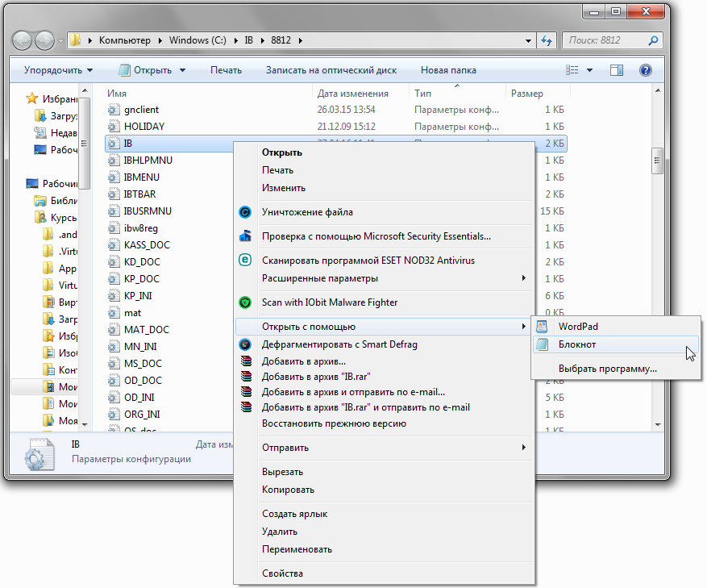Viewport: 707px width, 588px height.
Task: Click the help question mark icon
Action: pyautogui.click(x=645, y=70)
